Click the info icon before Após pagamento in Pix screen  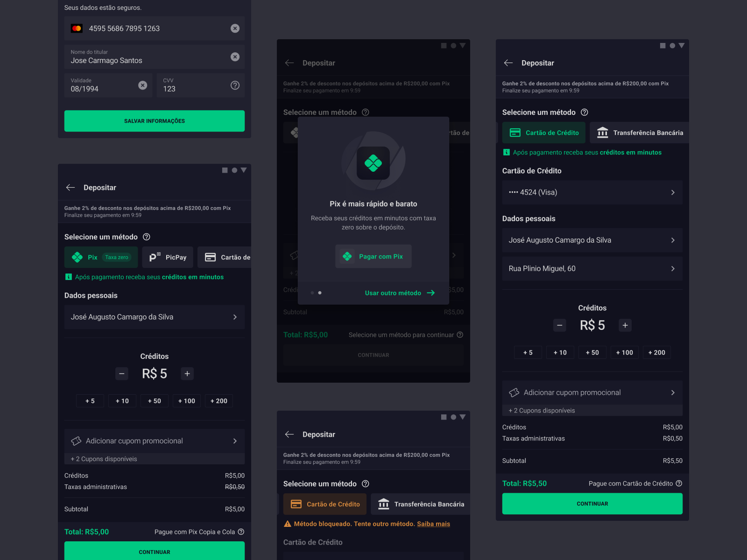click(69, 277)
